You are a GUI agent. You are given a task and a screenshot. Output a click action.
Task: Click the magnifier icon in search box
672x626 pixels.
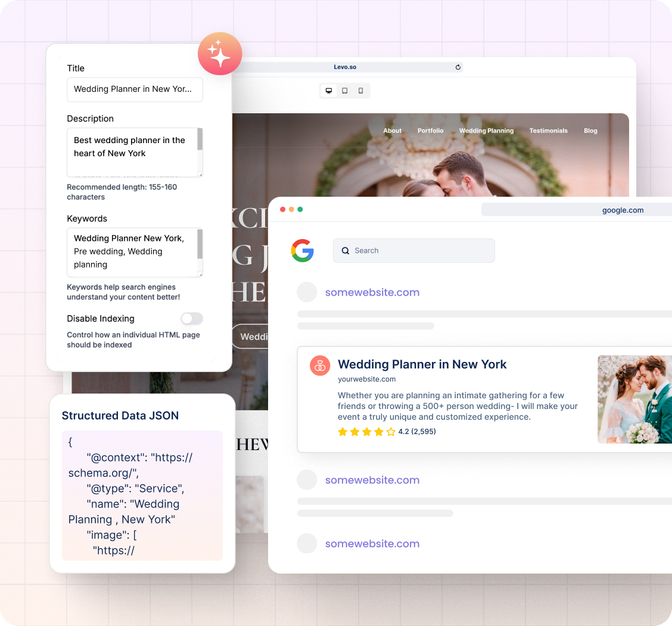tap(346, 251)
